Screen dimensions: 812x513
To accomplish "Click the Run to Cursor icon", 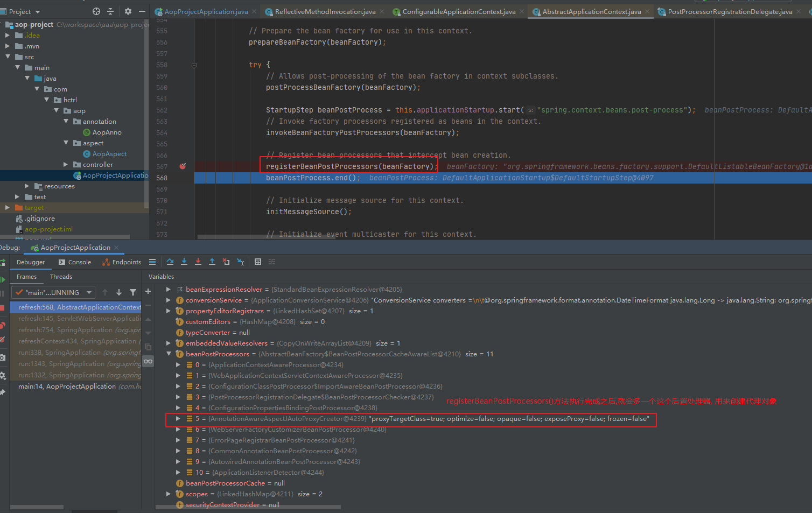I will click(x=240, y=262).
